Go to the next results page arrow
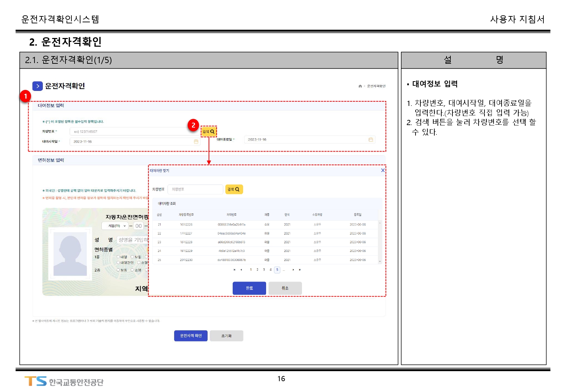The width and height of the screenshot is (566, 392). coord(293,270)
